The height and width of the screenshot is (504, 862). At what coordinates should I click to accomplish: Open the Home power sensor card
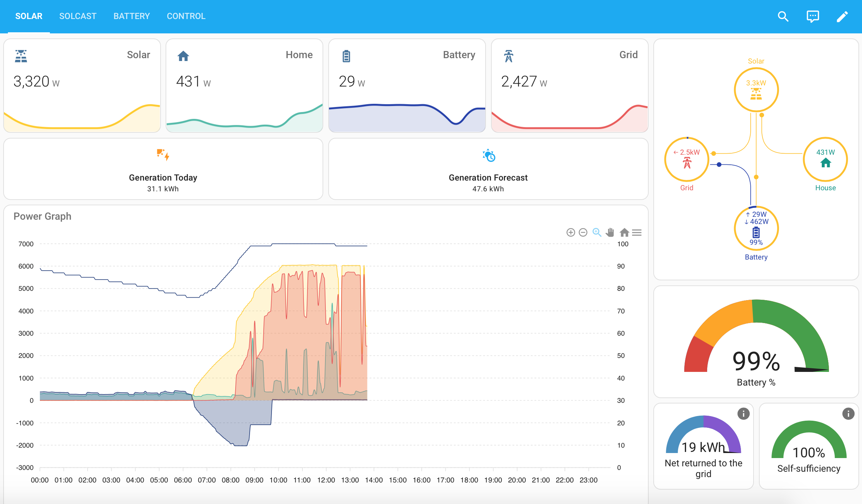(x=244, y=86)
